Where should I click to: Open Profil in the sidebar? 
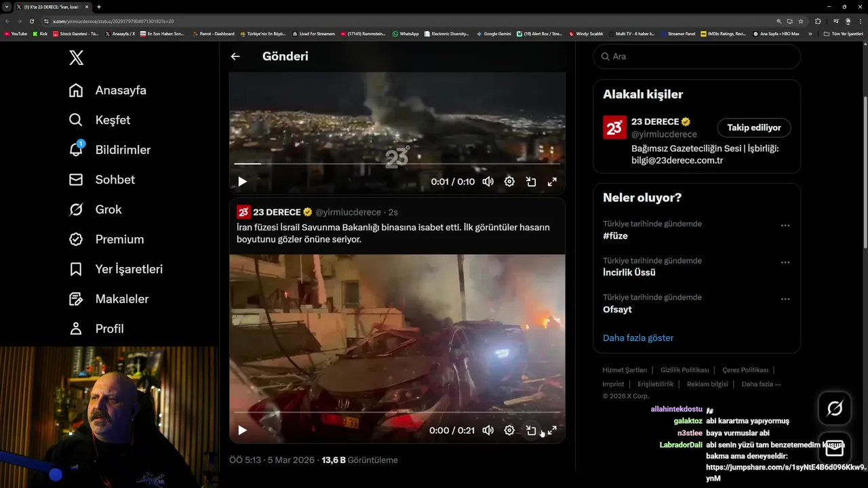pos(96,329)
